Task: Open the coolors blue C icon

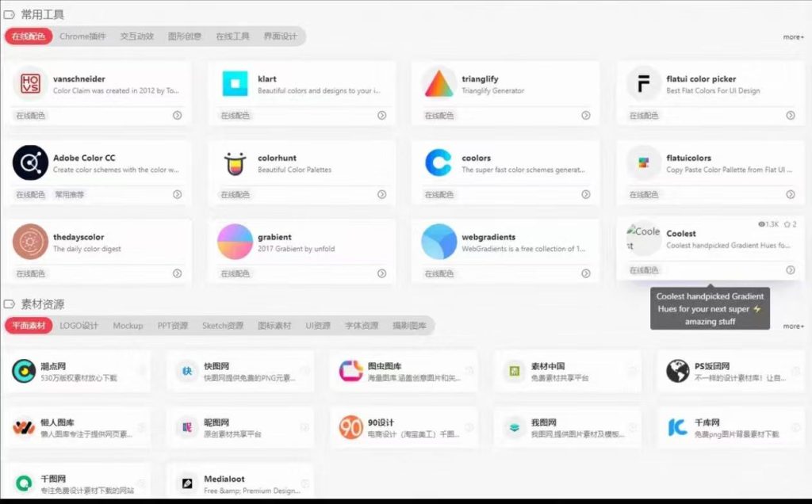Action: pyautogui.click(x=439, y=163)
